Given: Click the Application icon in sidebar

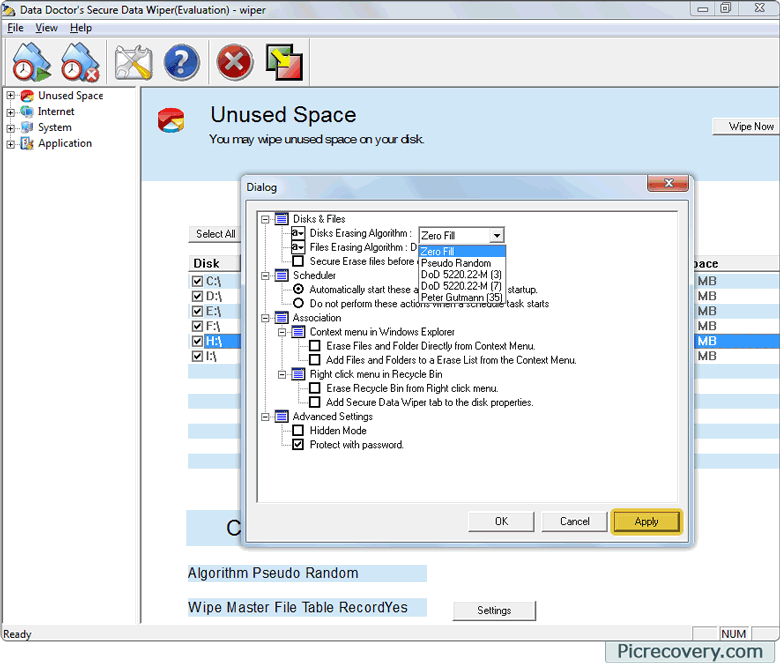Looking at the screenshot, I should tap(27, 143).
